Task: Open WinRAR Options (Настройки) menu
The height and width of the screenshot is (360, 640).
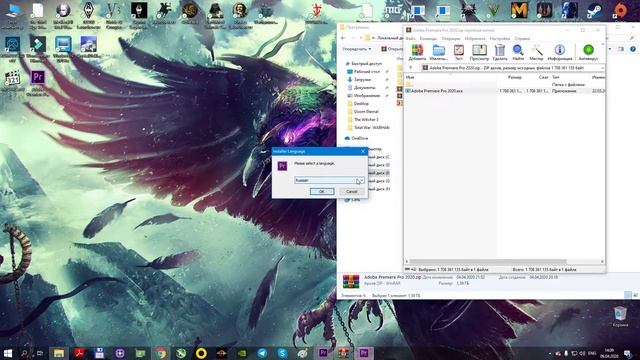Action: [x=500, y=38]
